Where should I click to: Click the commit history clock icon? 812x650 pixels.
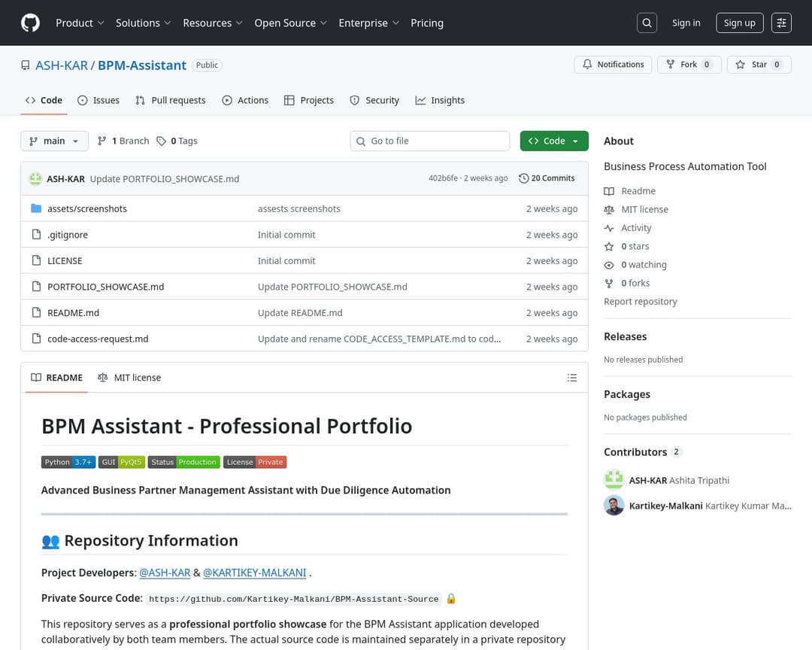coord(524,178)
